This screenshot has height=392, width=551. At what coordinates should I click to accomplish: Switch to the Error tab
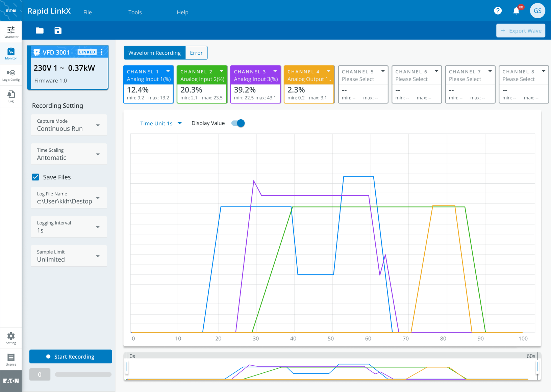click(196, 53)
